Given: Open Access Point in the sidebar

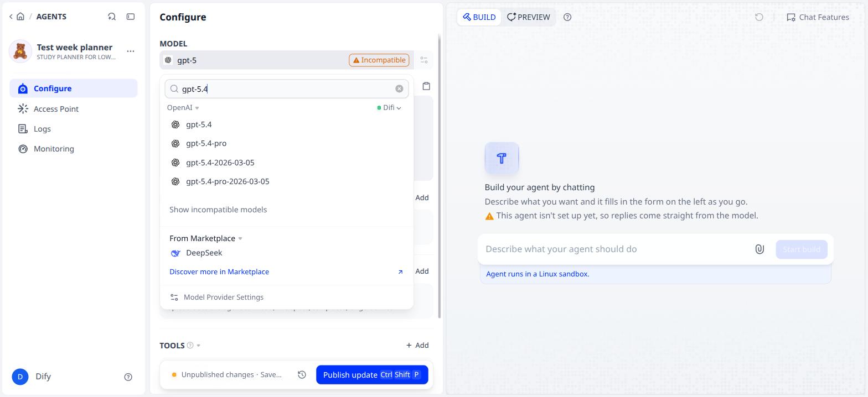Looking at the screenshot, I should 74,108.
